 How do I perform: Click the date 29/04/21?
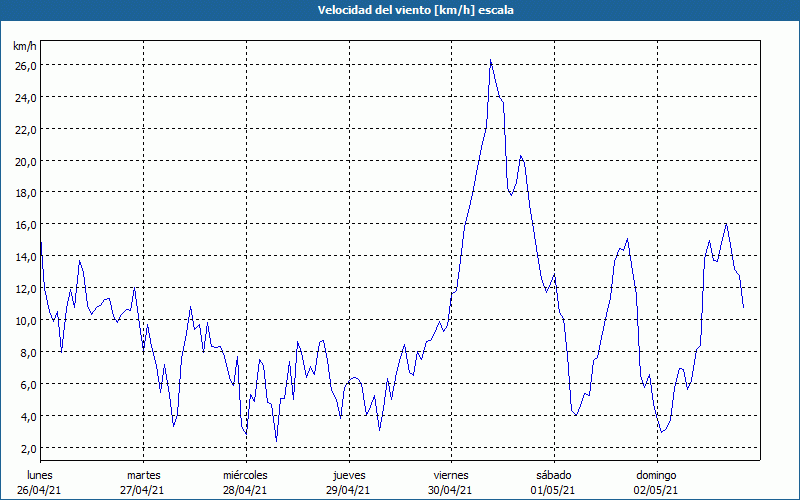click(348, 490)
